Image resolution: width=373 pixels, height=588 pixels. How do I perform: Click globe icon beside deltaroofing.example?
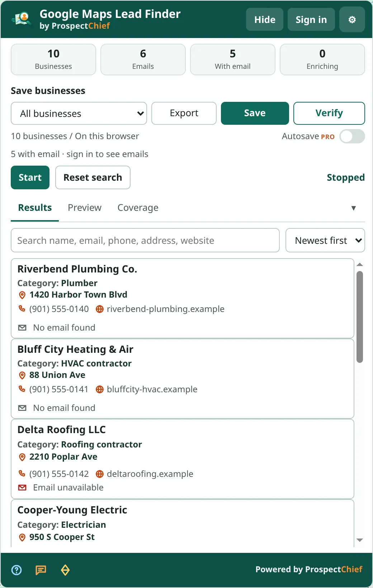tap(100, 474)
